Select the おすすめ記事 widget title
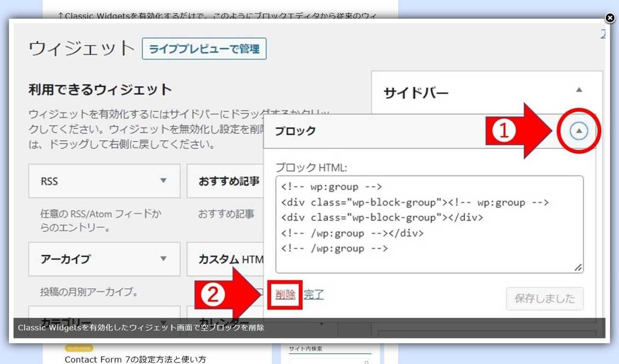This screenshot has width=619, height=364. [x=229, y=181]
